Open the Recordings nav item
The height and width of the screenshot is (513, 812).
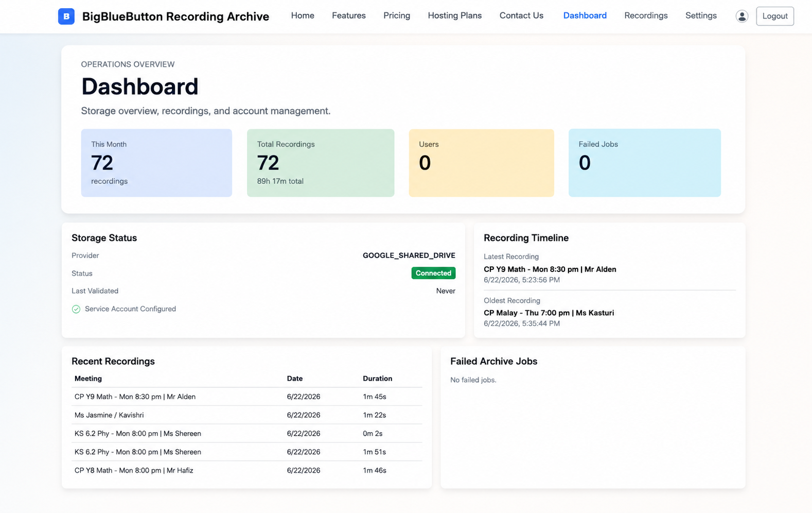click(x=646, y=15)
